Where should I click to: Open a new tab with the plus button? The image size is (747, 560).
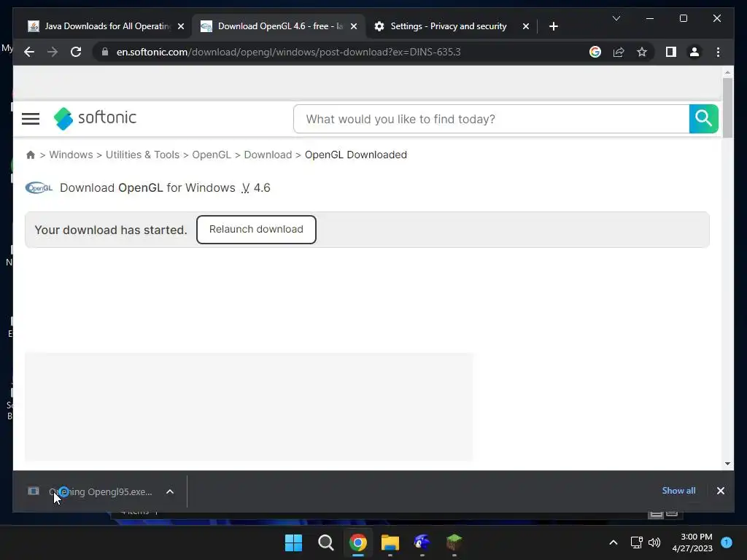pyautogui.click(x=554, y=27)
